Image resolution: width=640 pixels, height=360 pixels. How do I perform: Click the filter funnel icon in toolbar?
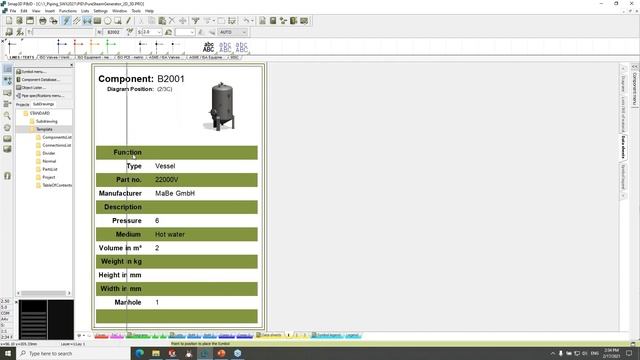[x=196, y=21]
